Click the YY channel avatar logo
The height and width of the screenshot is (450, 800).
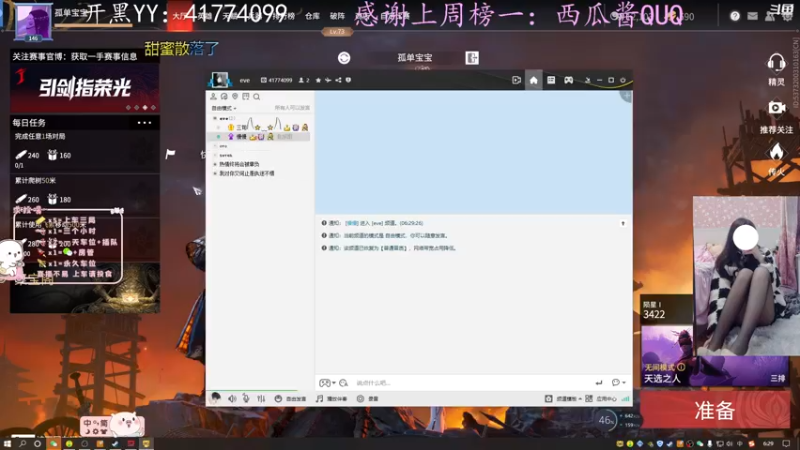tap(220, 80)
